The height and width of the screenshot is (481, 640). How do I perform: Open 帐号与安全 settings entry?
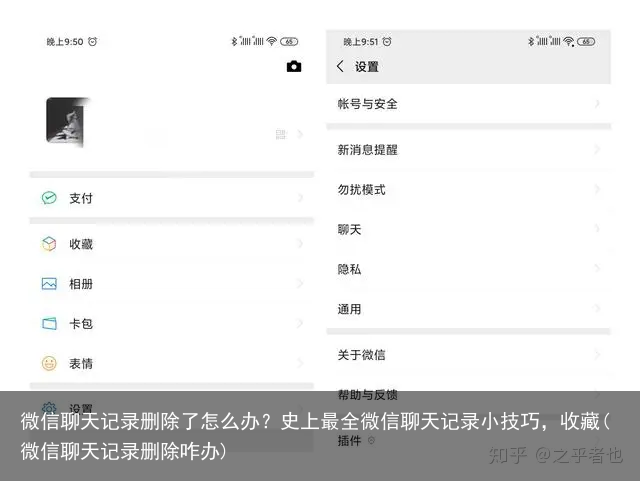(469, 104)
